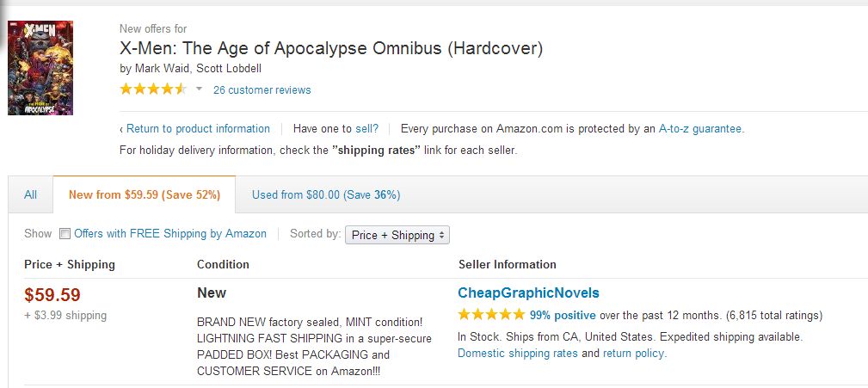Viewport: 868px width, 388px height.
Task: Expand the rating breakdown arrow
Action: [x=199, y=89]
